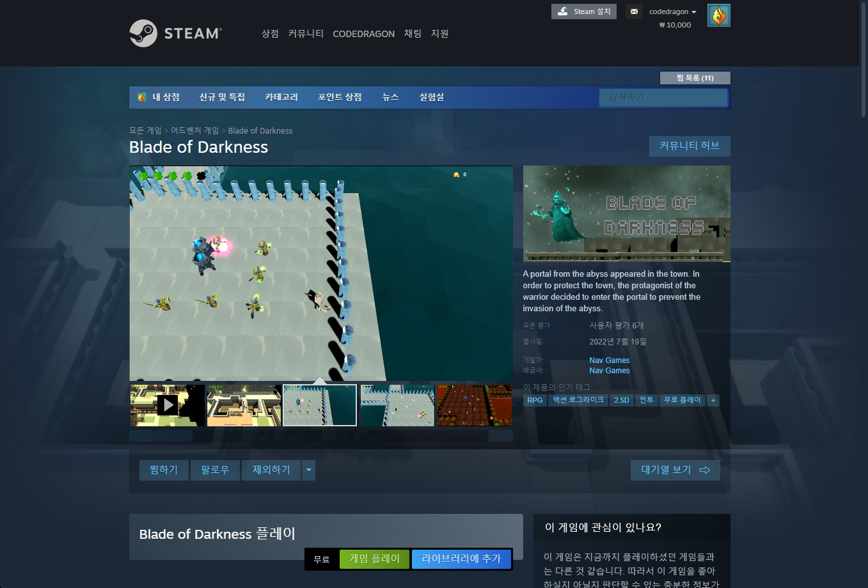Click the green 게임 플레이 button
This screenshot has width=868, height=588.
pos(375,559)
